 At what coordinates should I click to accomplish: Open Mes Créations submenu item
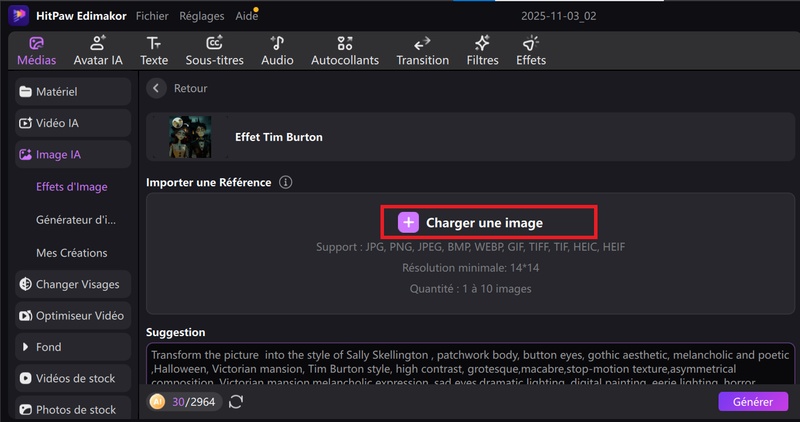pos(72,253)
